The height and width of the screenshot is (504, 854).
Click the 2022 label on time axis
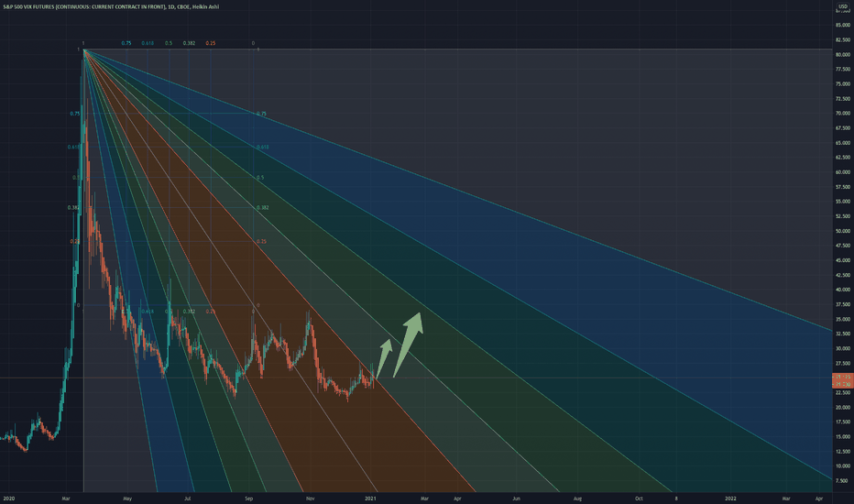(x=730, y=499)
